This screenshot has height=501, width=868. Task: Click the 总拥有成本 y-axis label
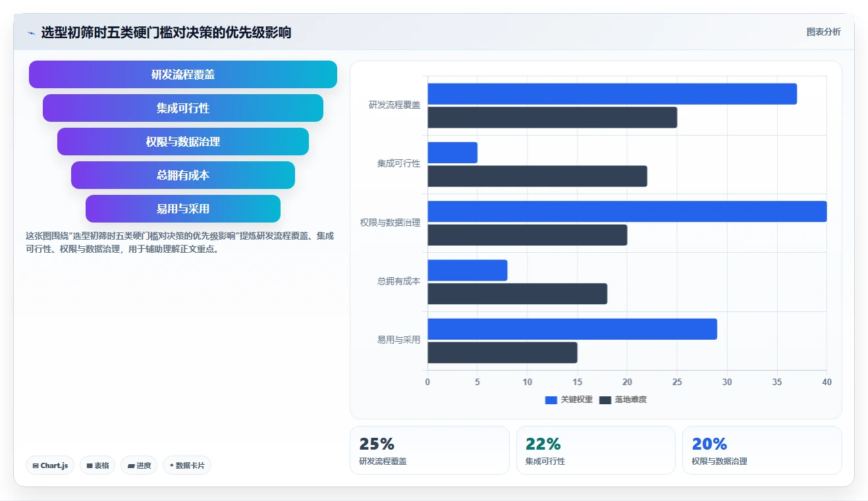(x=398, y=281)
